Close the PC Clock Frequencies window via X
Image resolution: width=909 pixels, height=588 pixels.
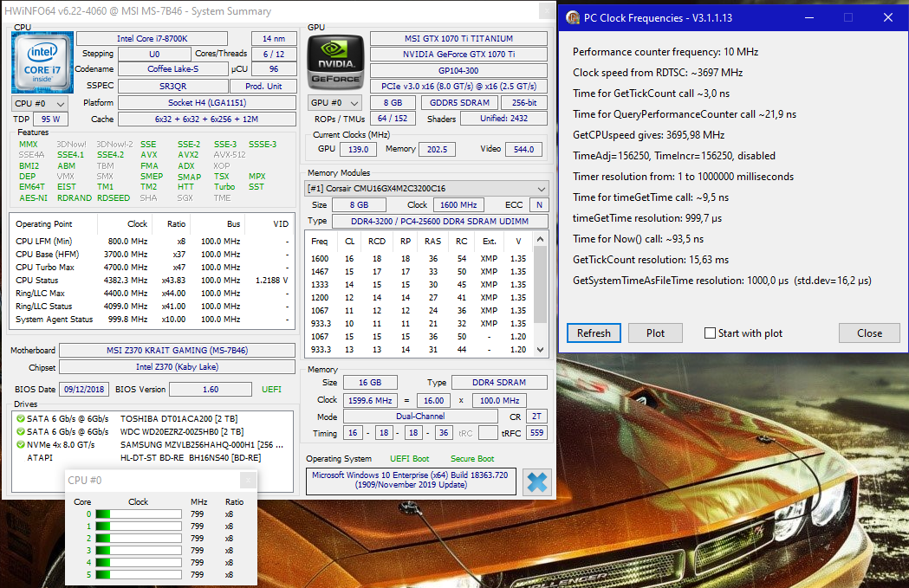pyautogui.click(x=887, y=18)
